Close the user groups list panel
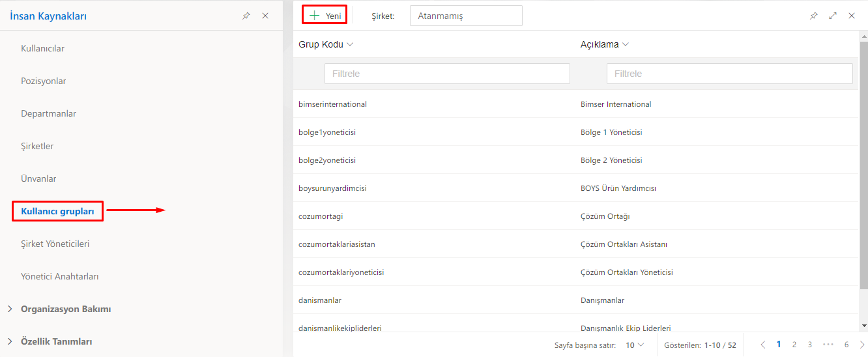The height and width of the screenshot is (357, 868). [x=852, y=16]
